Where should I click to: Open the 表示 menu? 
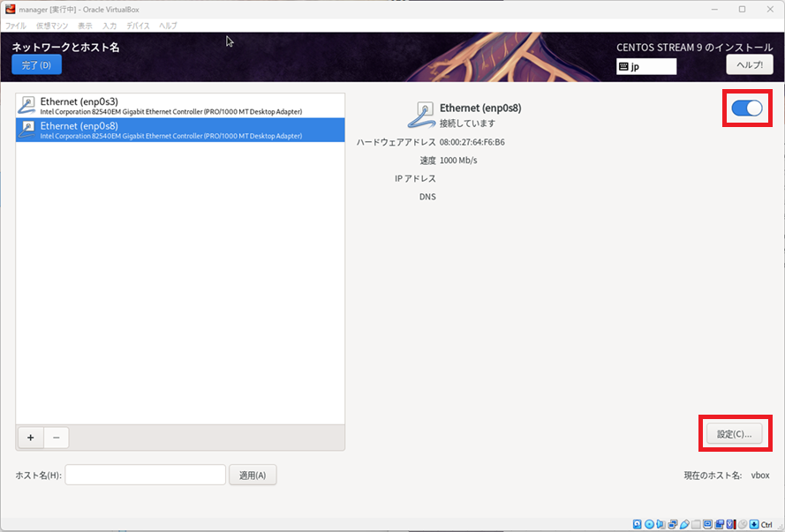click(x=85, y=26)
